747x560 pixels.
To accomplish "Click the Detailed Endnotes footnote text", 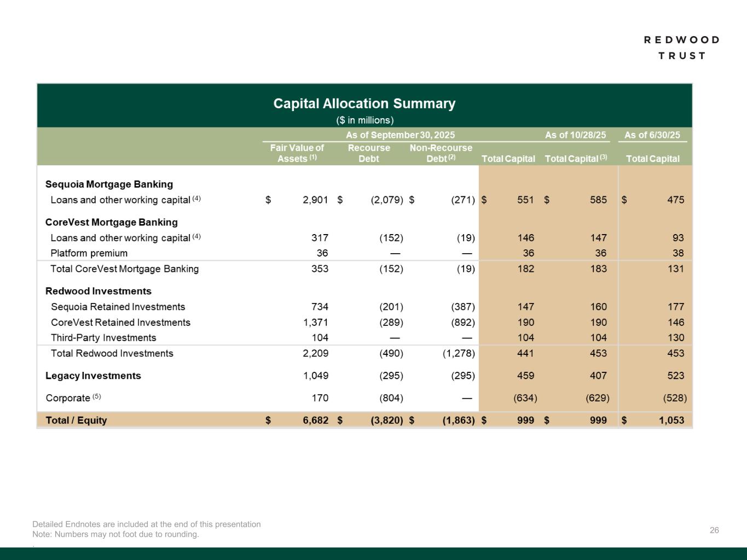I will pyautogui.click(x=146, y=524).
